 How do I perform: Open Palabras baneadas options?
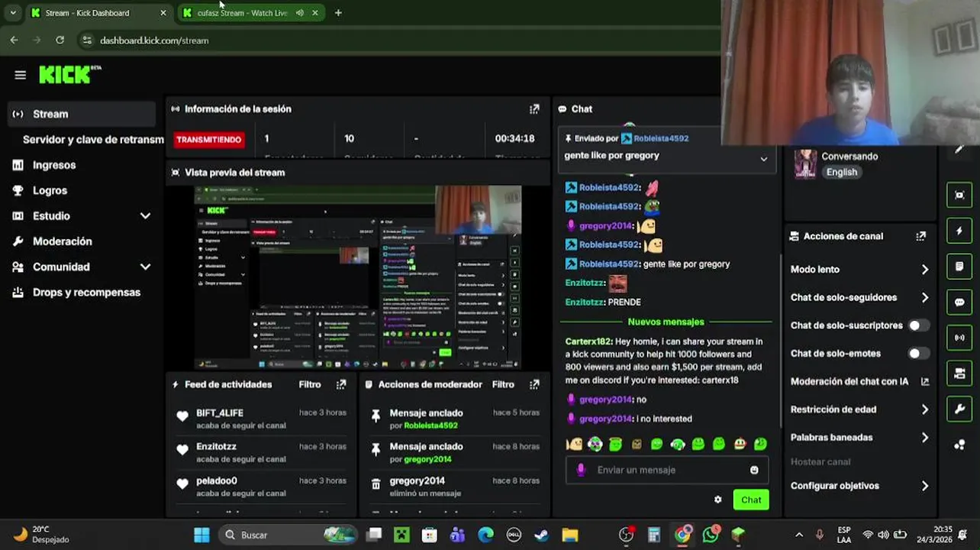pos(859,438)
